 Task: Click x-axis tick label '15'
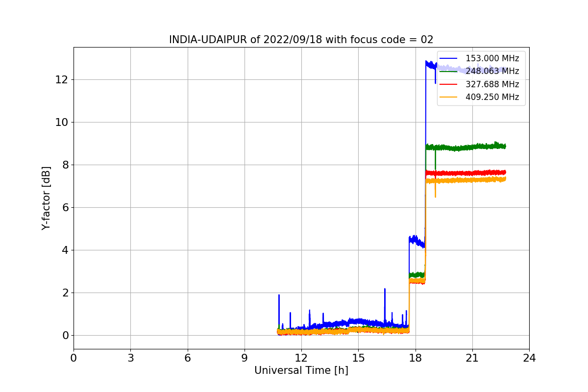[358, 358]
